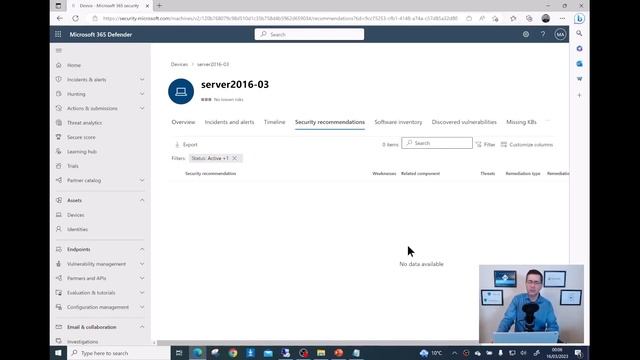Viewport: 640px width, 360px height.
Task: Open the MA account avatar
Action: click(x=560, y=34)
